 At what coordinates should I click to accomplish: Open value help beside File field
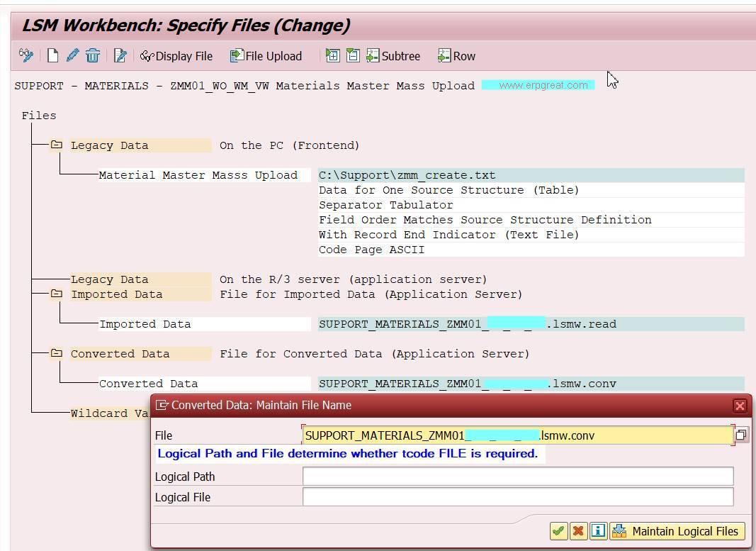(741, 435)
